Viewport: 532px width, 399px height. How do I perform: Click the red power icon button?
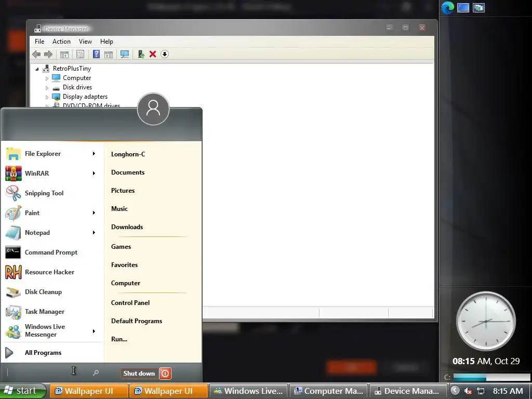tap(165, 374)
